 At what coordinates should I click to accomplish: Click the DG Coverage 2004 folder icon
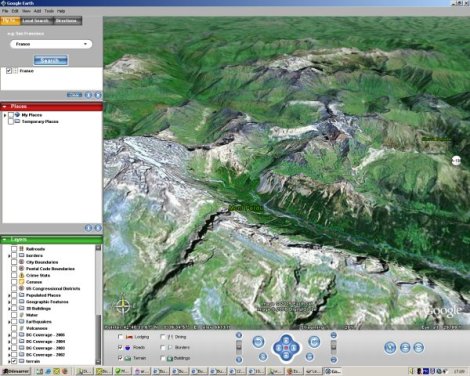click(21, 341)
